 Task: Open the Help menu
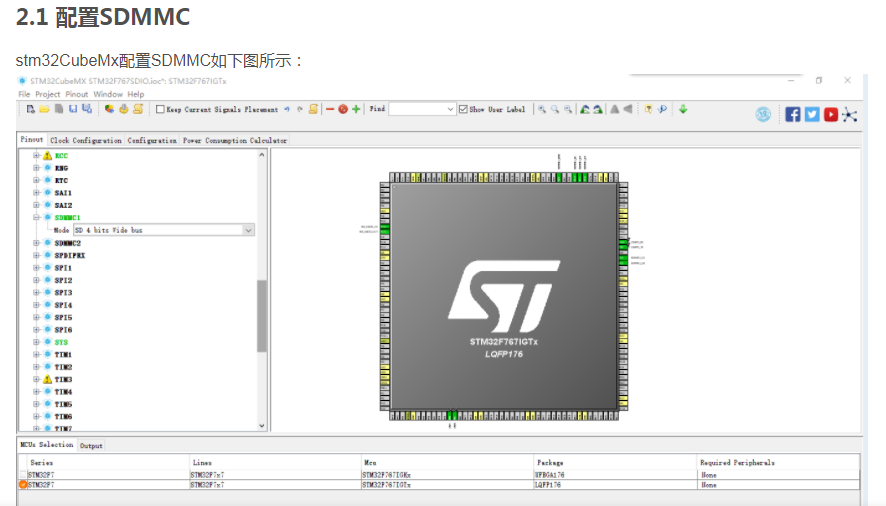(136, 94)
